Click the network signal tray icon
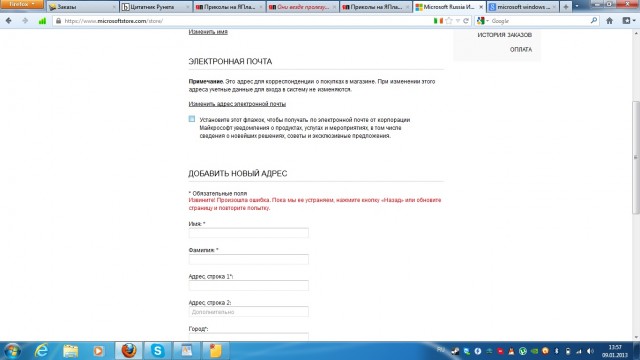Screen dimensions: 640x360 click(x=579, y=351)
